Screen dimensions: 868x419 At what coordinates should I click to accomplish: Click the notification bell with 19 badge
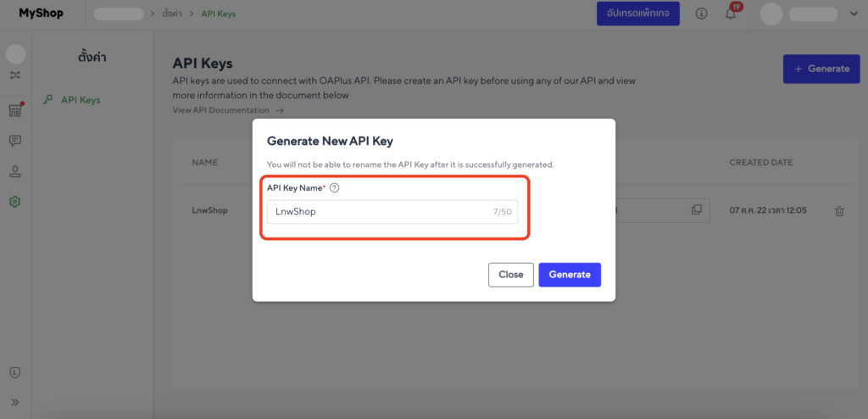(x=730, y=14)
